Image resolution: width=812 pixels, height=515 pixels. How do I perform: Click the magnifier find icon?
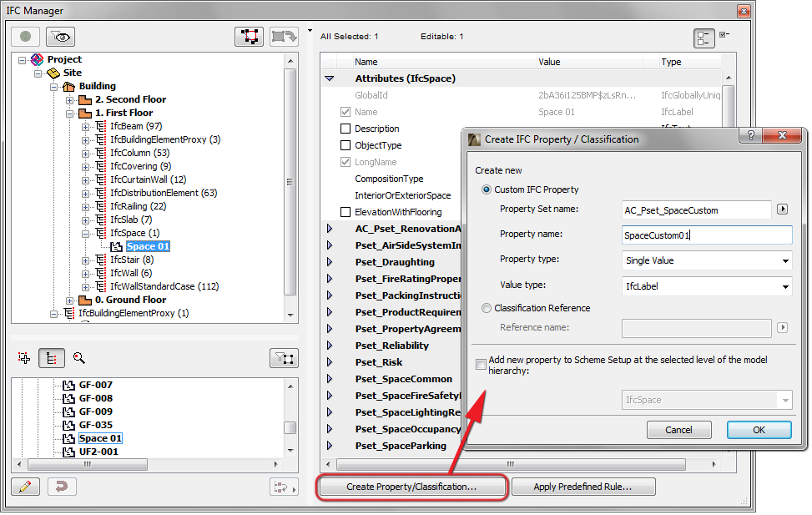(x=78, y=358)
